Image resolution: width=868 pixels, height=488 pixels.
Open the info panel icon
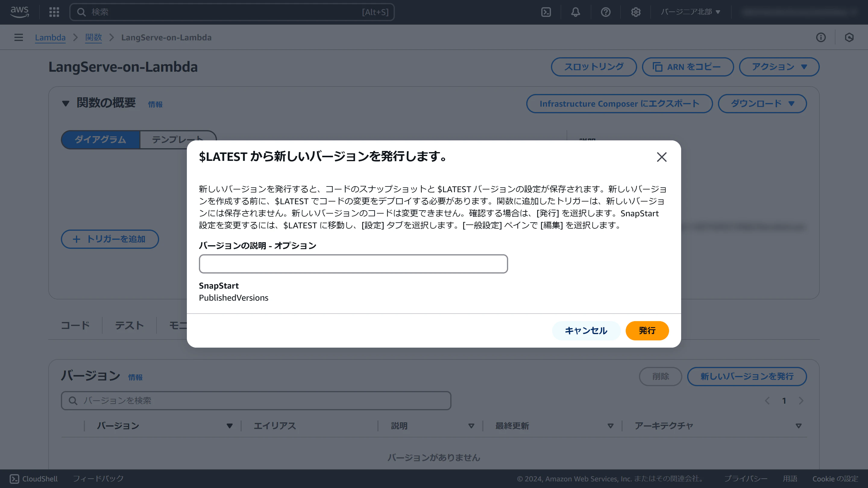click(821, 37)
